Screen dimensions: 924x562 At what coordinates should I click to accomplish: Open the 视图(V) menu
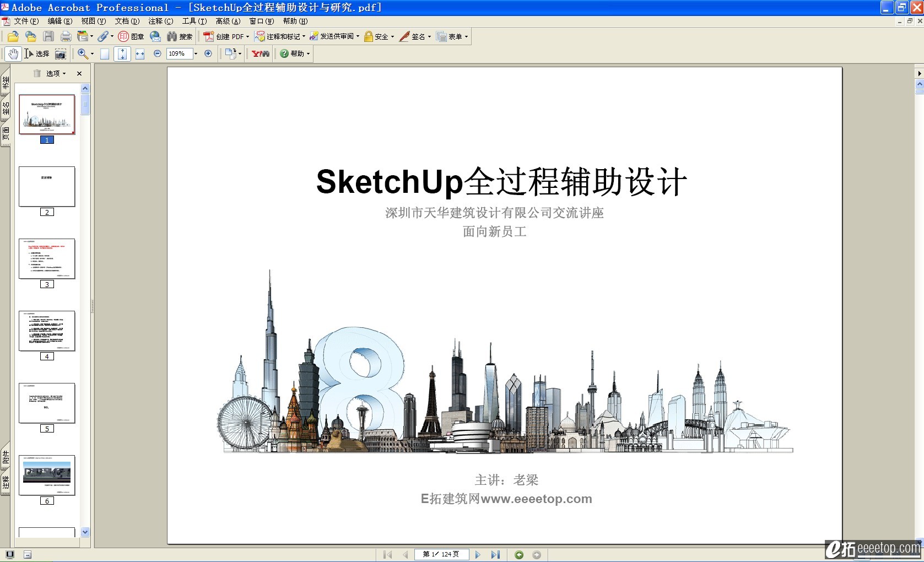tap(94, 21)
